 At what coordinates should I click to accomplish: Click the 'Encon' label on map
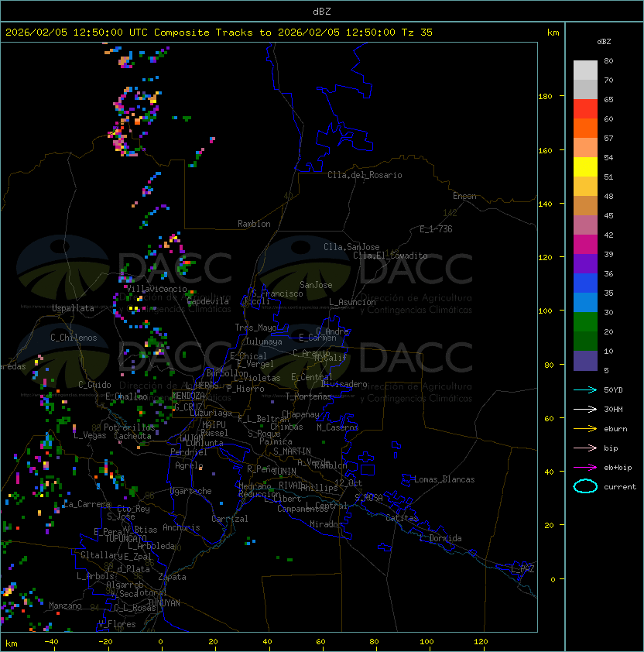[x=464, y=196]
